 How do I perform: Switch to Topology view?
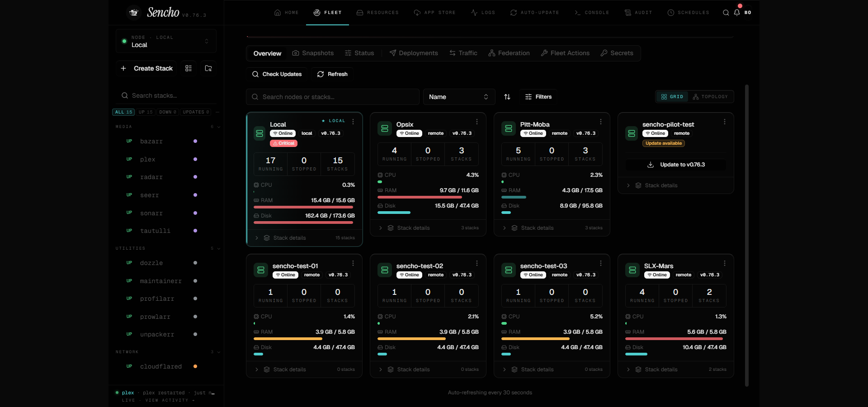(711, 97)
